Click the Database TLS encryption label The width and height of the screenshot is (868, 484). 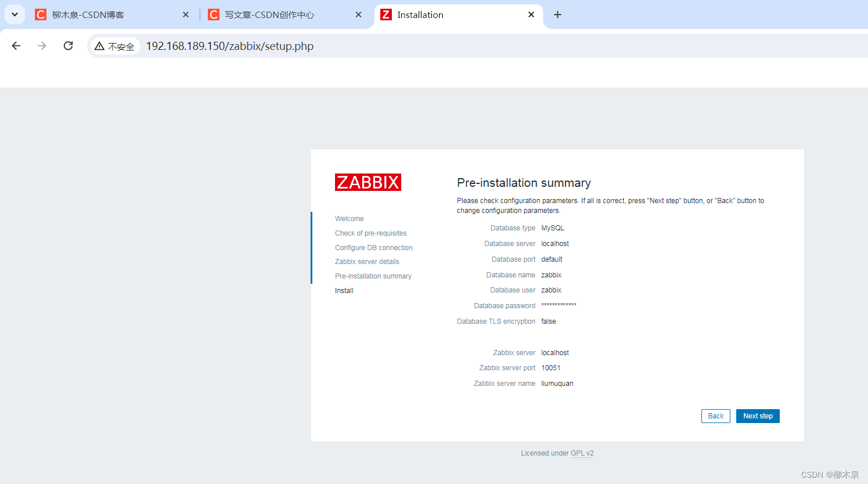[x=496, y=322]
